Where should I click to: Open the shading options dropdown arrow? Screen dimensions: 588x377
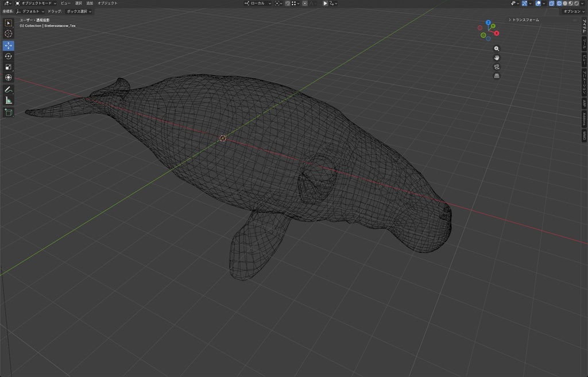pyautogui.click(x=582, y=3)
